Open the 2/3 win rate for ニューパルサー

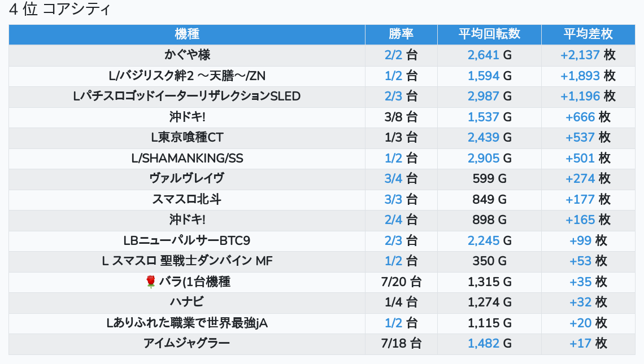(x=393, y=240)
